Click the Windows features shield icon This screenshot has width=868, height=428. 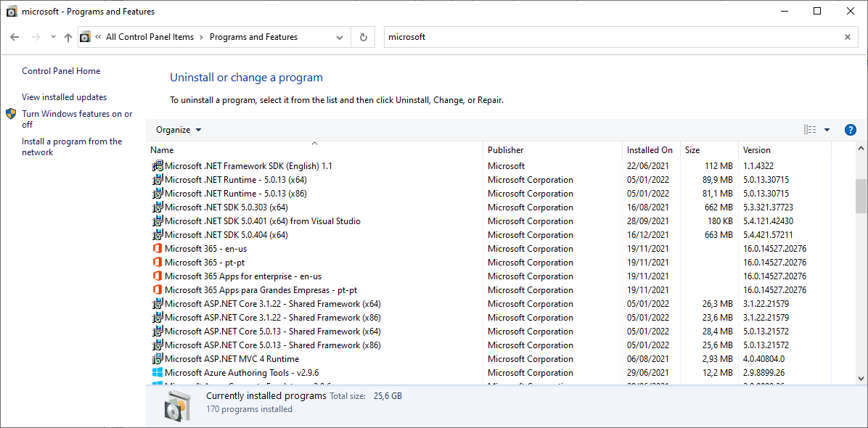coord(11,114)
